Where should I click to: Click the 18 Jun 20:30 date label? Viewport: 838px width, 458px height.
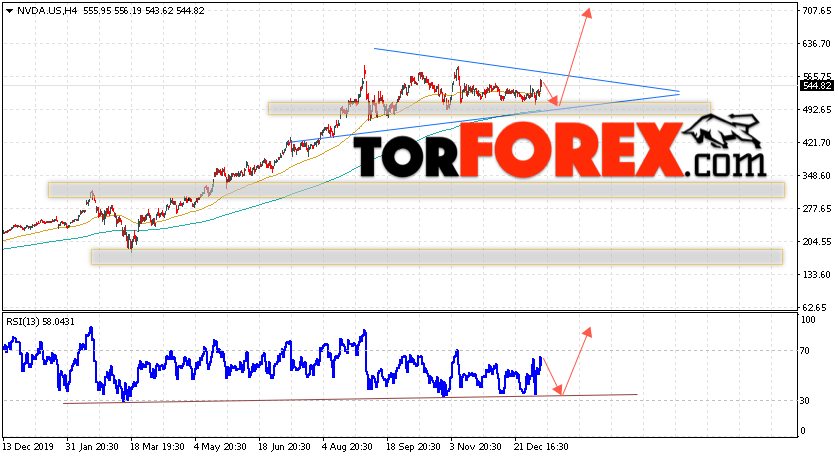[x=284, y=447]
